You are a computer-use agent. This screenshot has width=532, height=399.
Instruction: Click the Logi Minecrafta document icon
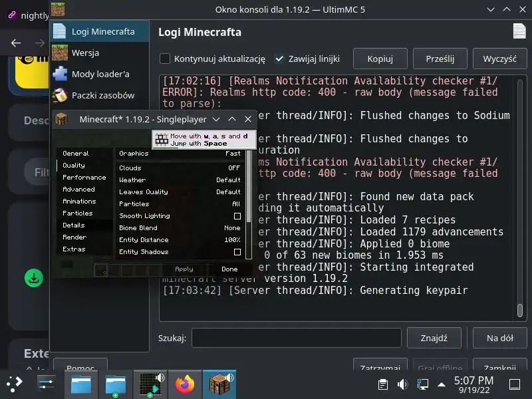click(60, 31)
